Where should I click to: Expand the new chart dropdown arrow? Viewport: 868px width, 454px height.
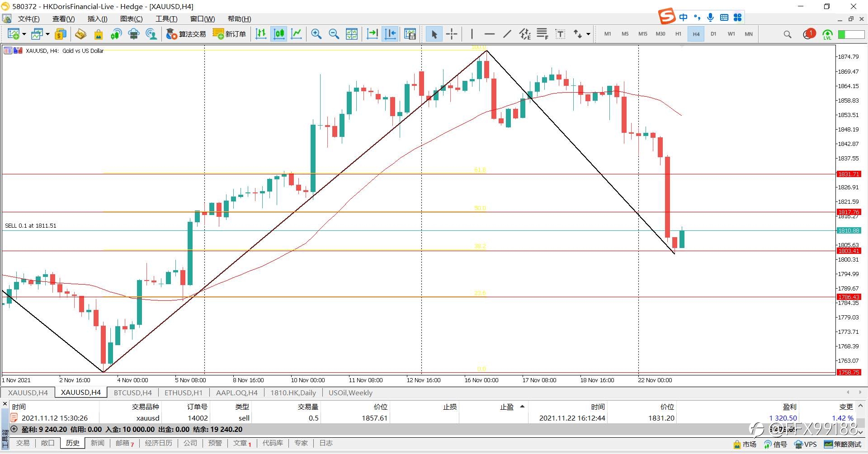point(24,34)
